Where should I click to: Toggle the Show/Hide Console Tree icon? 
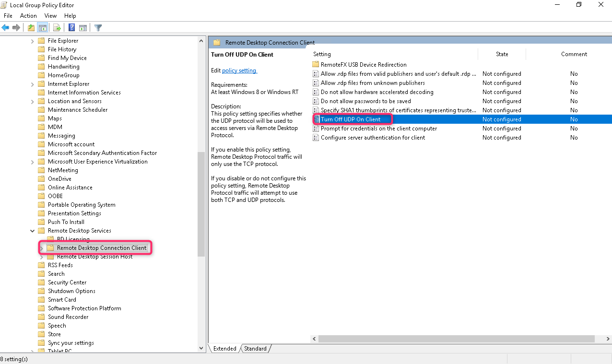pos(43,27)
